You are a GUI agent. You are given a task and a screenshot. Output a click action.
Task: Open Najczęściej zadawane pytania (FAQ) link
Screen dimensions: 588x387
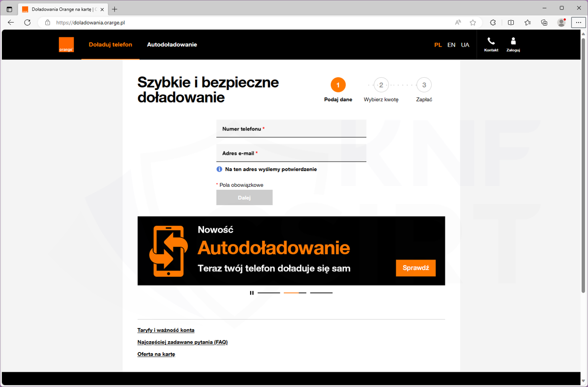[x=182, y=342]
